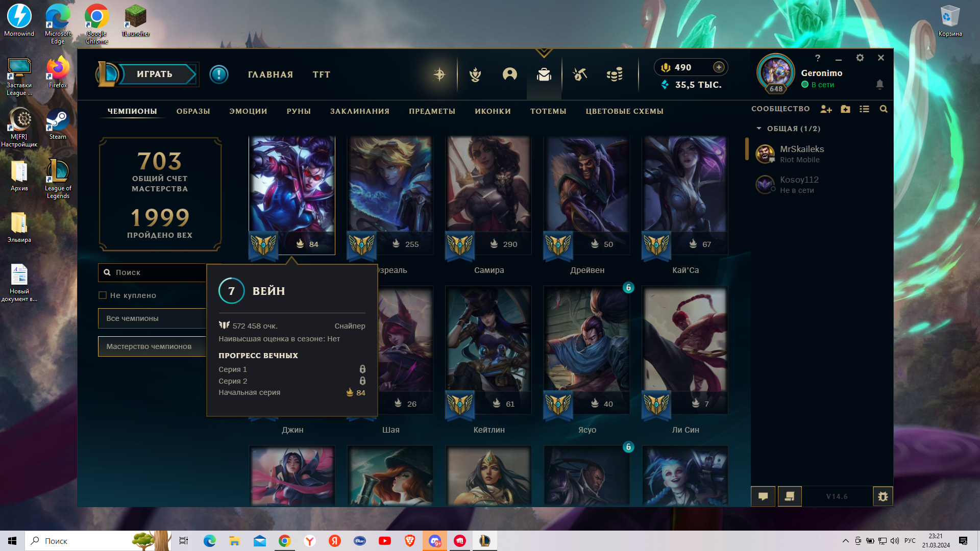Open the notifications bell icon
Viewport: 980px width, 551px height.
point(879,84)
